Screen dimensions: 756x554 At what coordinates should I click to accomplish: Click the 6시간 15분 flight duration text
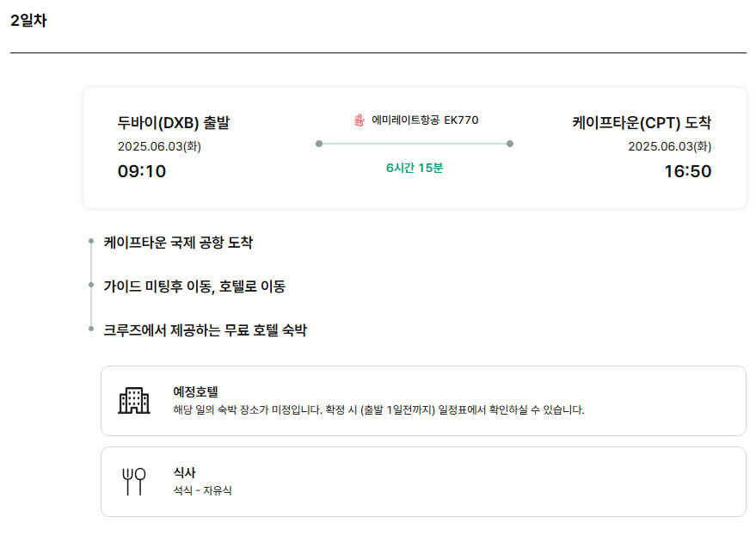(415, 168)
